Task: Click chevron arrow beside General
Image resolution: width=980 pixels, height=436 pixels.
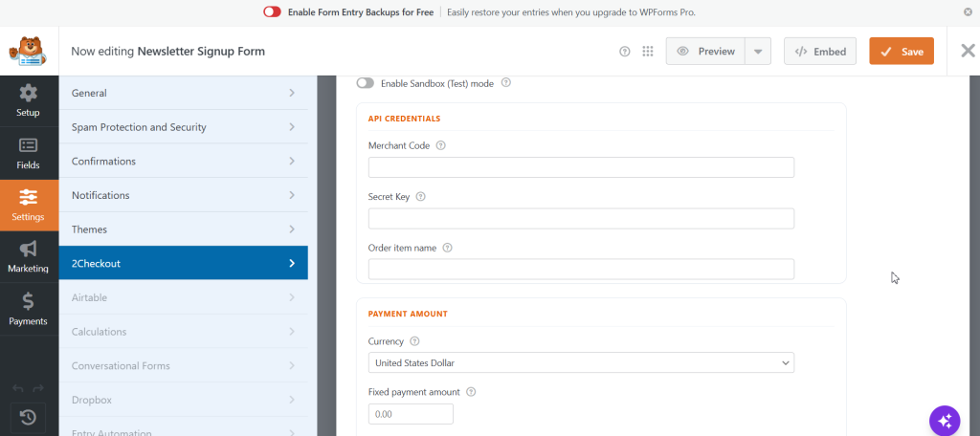Action: (292, 93)
